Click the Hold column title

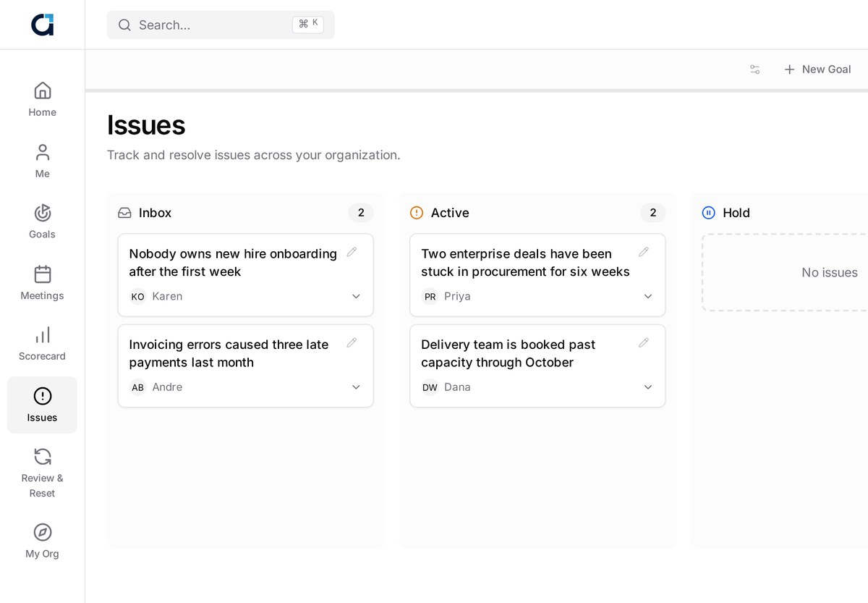click(736, 213)
